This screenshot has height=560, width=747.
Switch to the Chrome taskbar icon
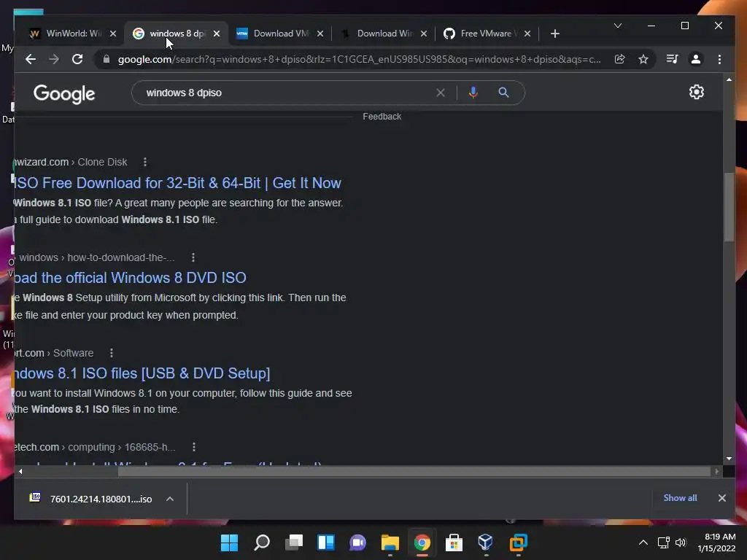[x=422, y=542]
